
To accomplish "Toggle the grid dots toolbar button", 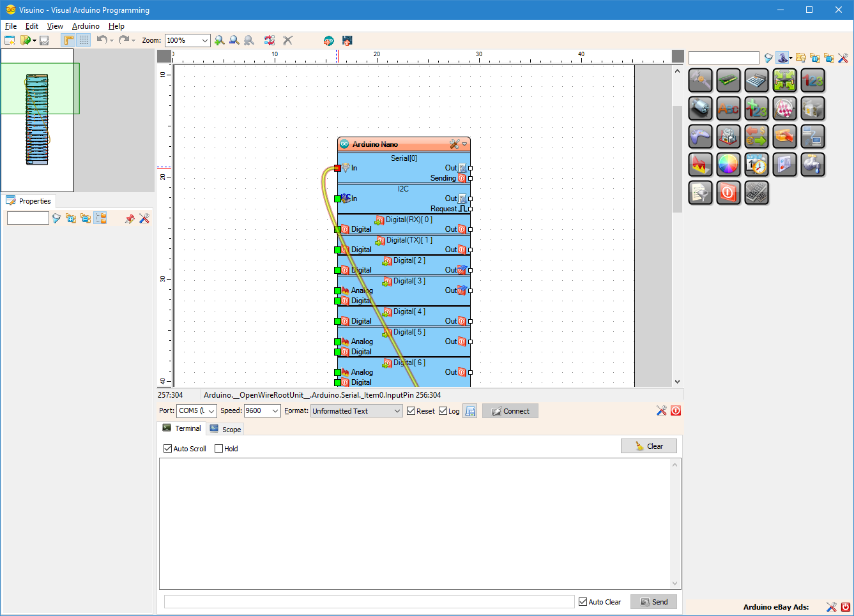I will pos(84,40).
